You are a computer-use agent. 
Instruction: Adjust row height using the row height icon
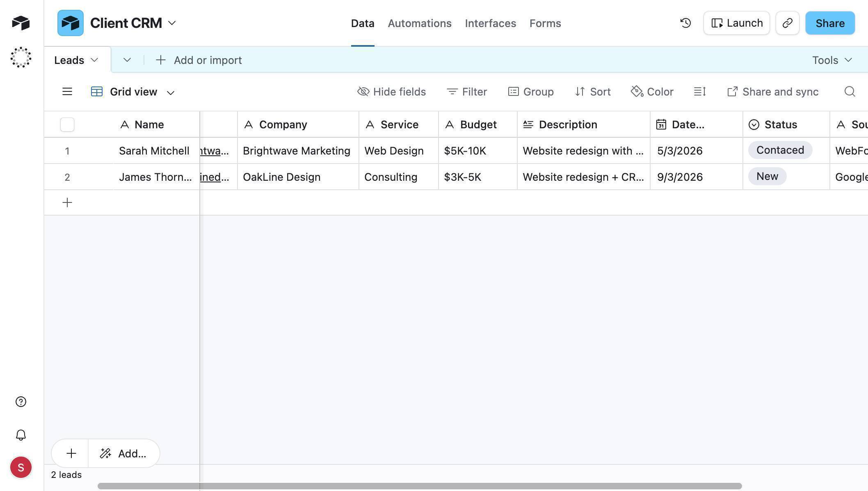point(699,91)
